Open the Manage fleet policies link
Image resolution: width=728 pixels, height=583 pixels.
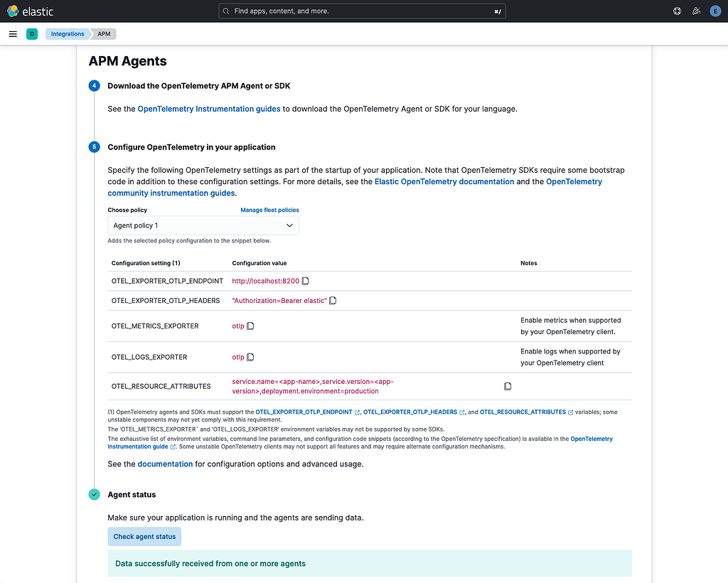269,210
